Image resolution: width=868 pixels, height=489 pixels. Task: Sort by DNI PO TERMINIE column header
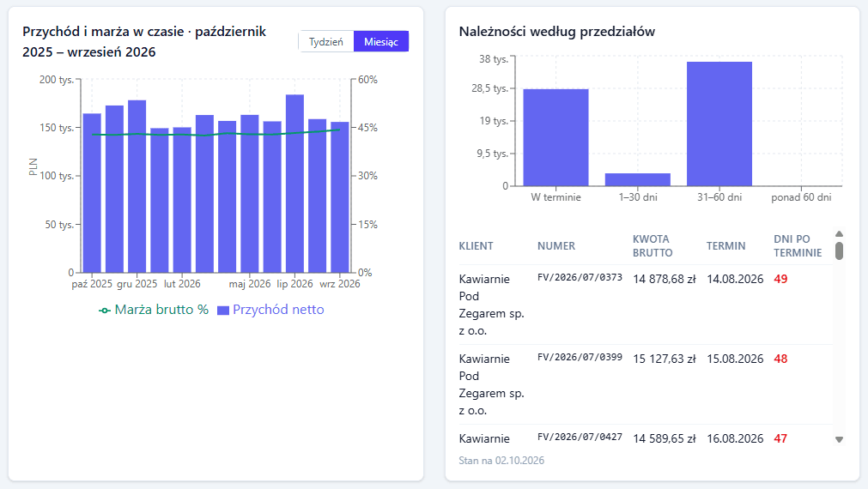point(798,246)
